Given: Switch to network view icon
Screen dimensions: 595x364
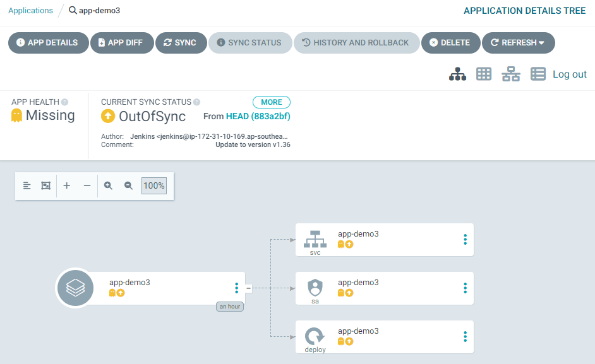Looking at the screenshot, I should pos(511,74).
